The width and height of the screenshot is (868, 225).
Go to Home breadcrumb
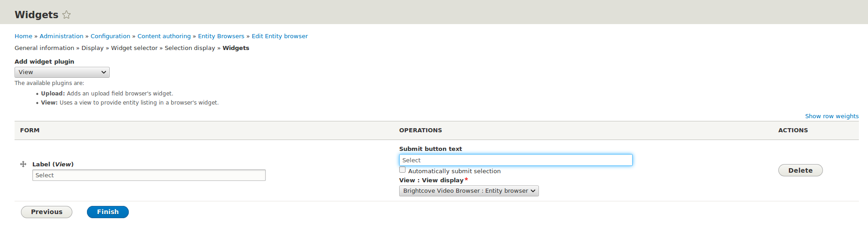23,36
